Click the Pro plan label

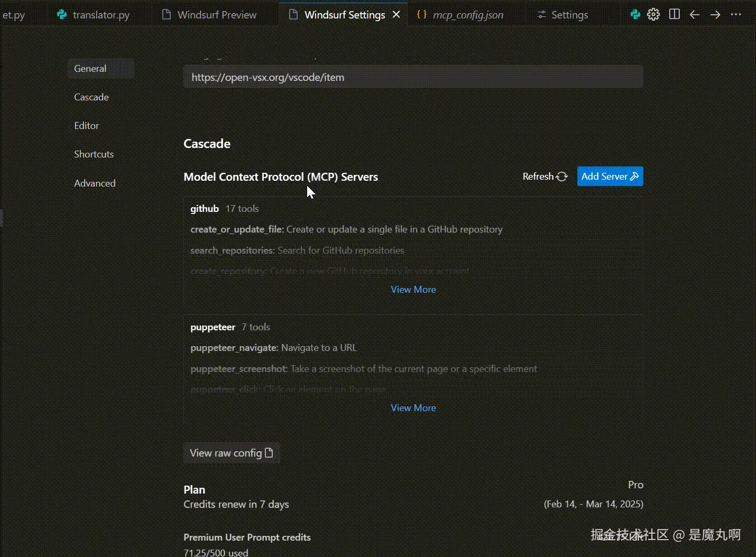pyautogui.click(x=635, y=485)
